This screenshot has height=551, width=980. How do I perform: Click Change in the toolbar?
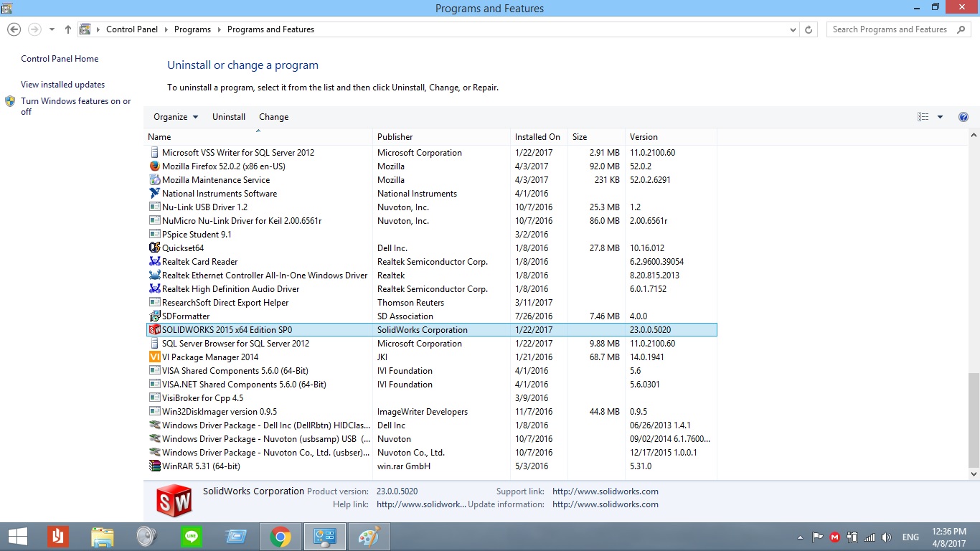click(x=274, y=117)
